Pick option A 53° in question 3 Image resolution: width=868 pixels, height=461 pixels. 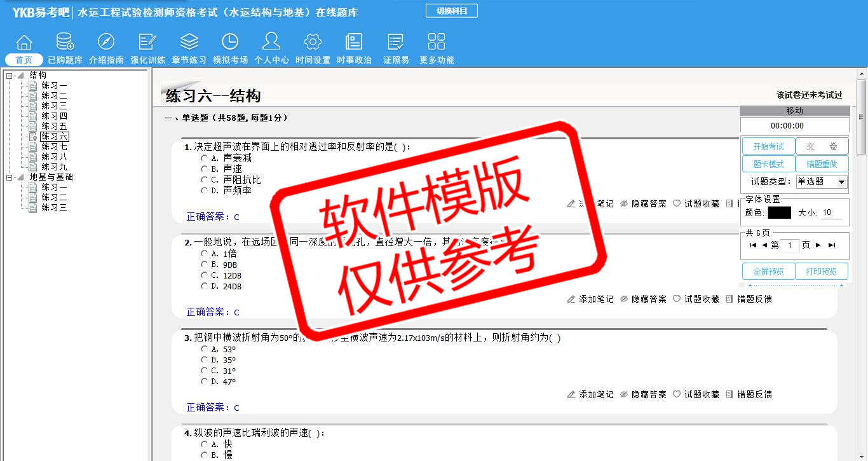point(204,349)
